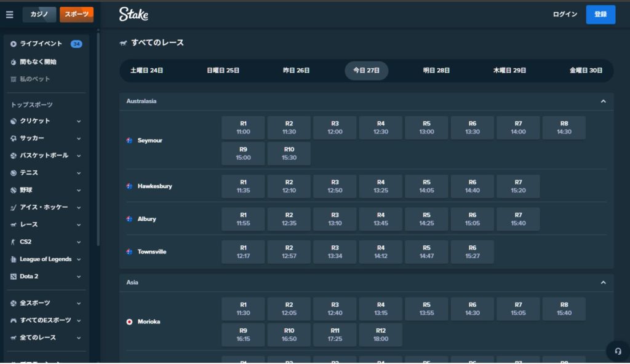Click the login link
This screenshot has height=364, width=630.
[565, 14]
